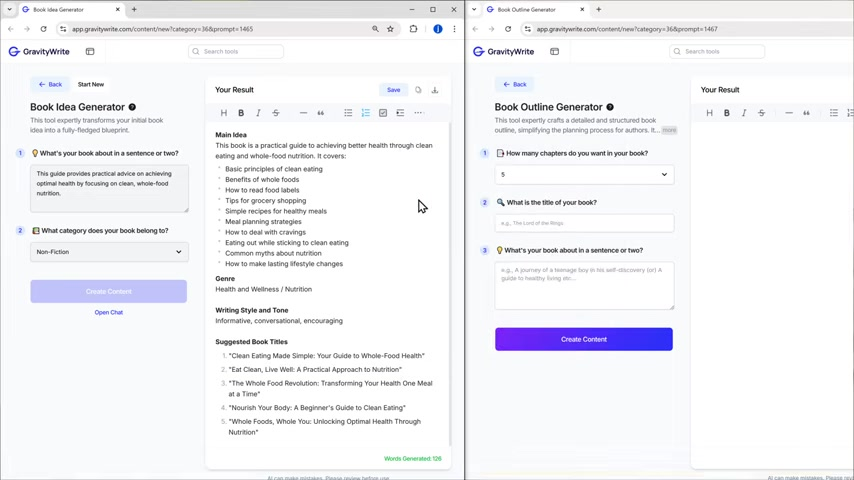This screenshot has width=854, height=480.
Task: Switch to the Book Idea Generator tab
Action: pyautogui.click(x=71, y=9)
